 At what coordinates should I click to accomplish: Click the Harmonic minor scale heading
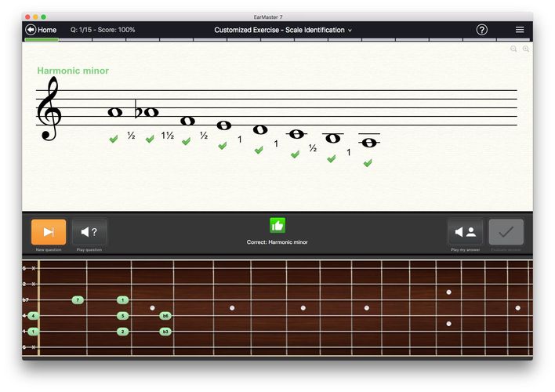[73, 71]
